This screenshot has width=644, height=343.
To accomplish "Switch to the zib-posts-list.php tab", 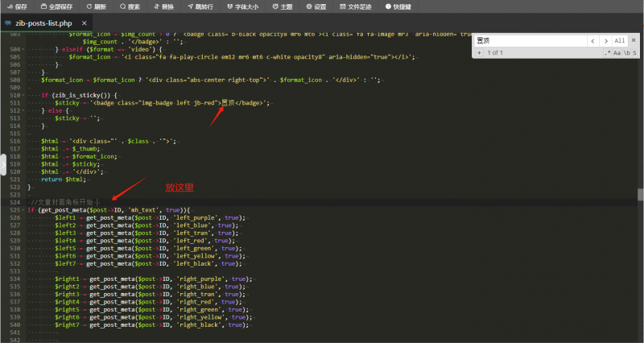I will tap(43, 23).
